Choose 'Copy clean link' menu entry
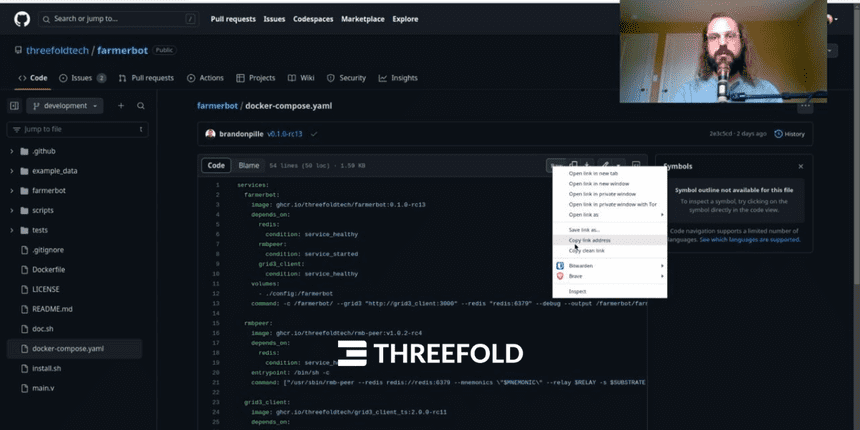This screenshot has width=860, height=430. [x=609, y=251]
